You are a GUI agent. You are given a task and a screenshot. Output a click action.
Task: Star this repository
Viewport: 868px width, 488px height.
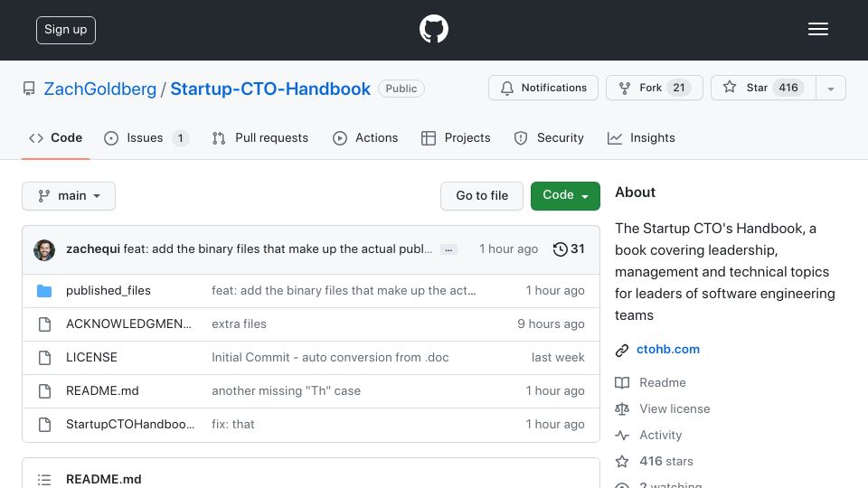point(763,88)
